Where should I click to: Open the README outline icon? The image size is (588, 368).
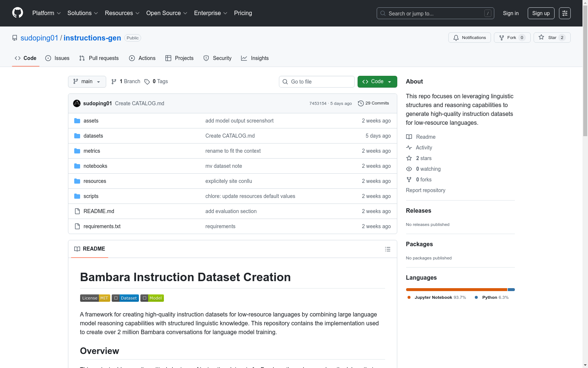[x=388, y=249]
